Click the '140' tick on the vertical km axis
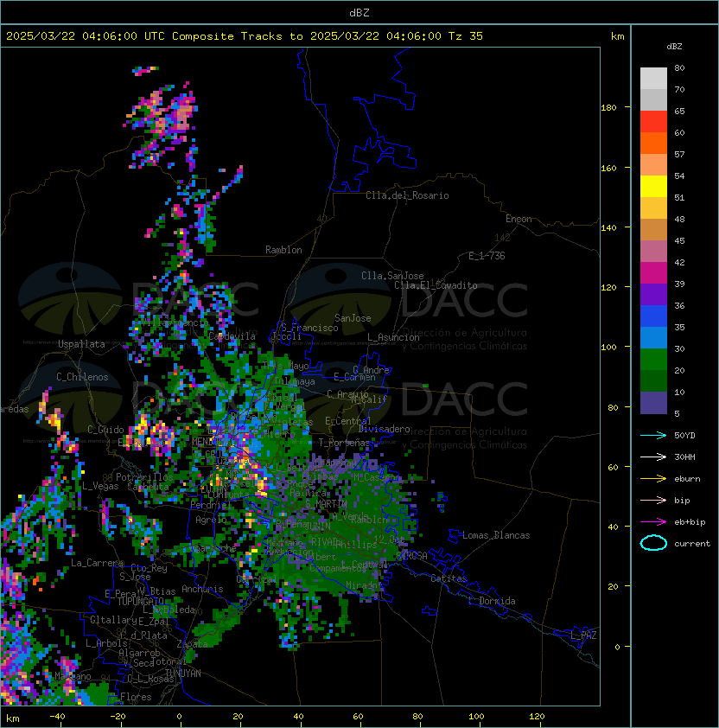The image size is (719, 728). point(608,228)
